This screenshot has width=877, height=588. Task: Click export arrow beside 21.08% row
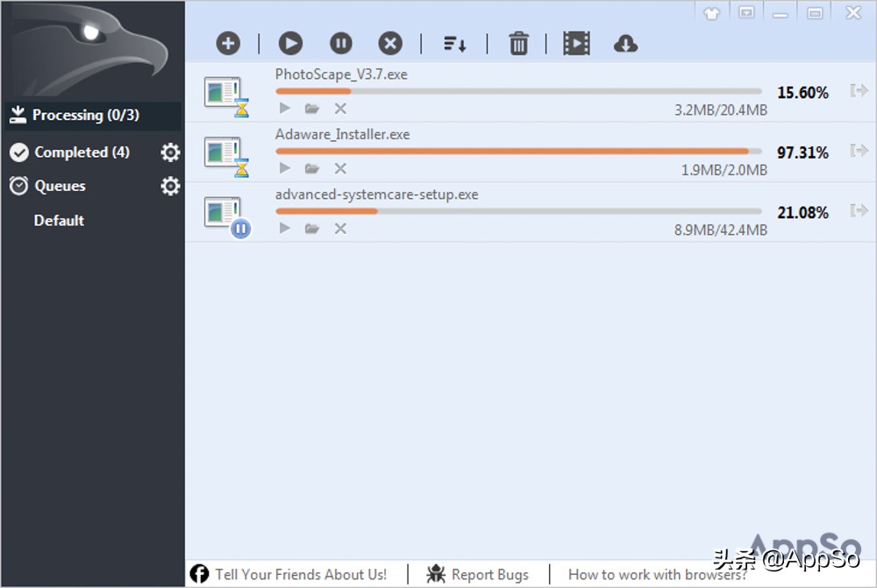coord(859,210)
